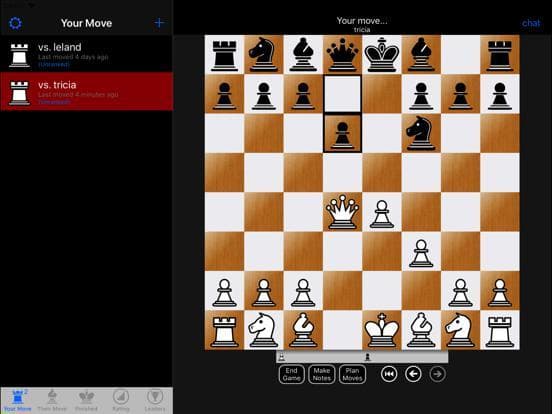552x414 pixels.
Task: Step back one move with the left arrow
Action: (413, 374)
